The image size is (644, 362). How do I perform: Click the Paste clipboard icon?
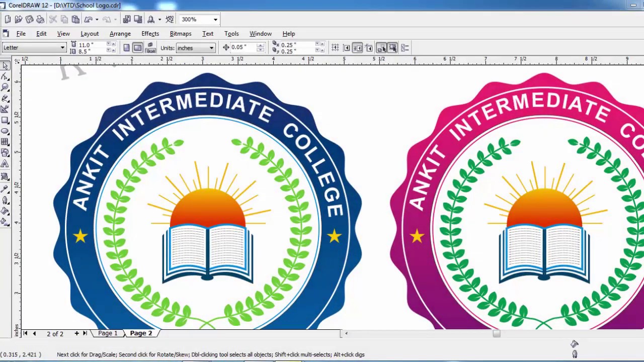click(x=75, y=19)
